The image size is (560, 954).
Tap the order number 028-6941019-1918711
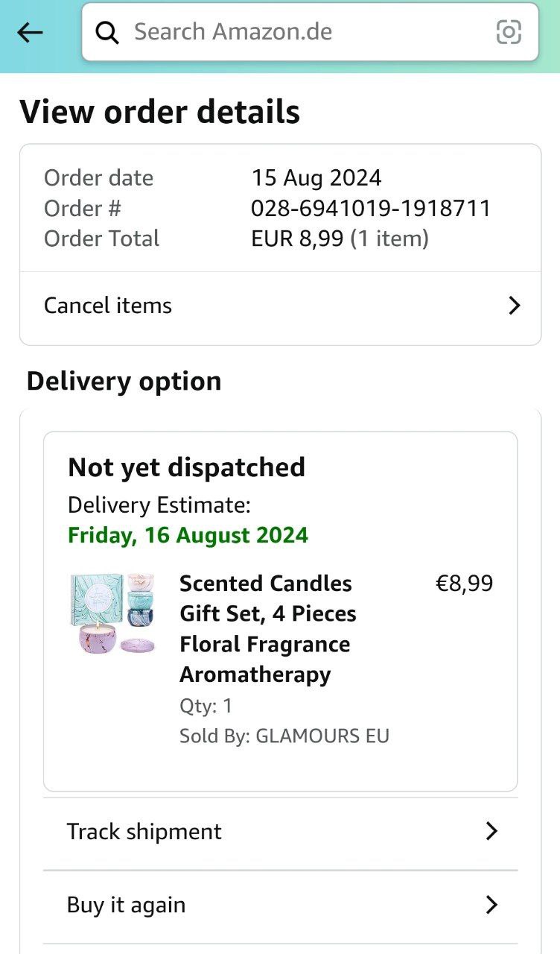tap(371, 209)
